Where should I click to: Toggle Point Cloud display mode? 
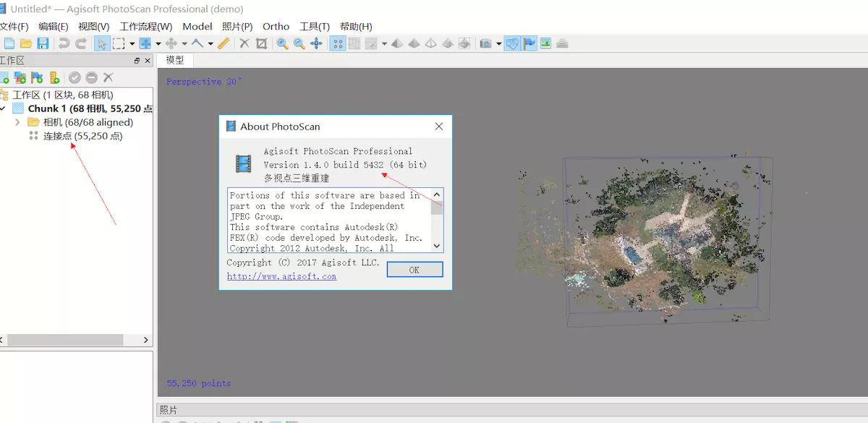[337, 43]
